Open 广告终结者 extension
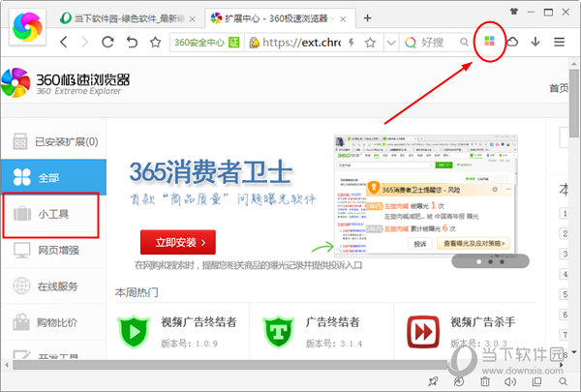Viewport: 581px width, 392px height. point(333,322)
